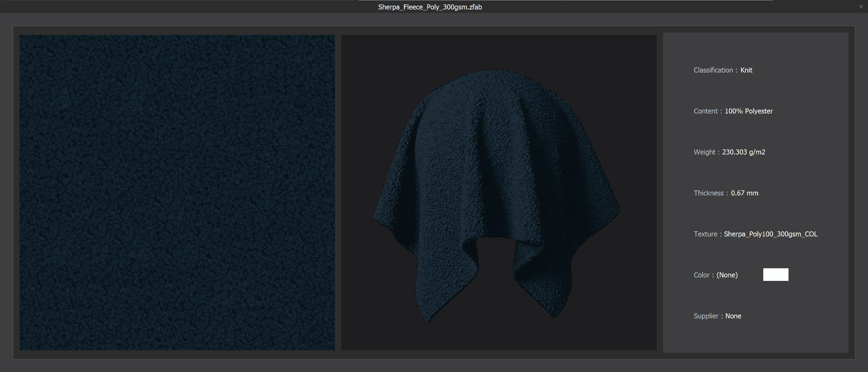The image size is (868, 372).
Task: Click the Thickness label
Action: 709,193
